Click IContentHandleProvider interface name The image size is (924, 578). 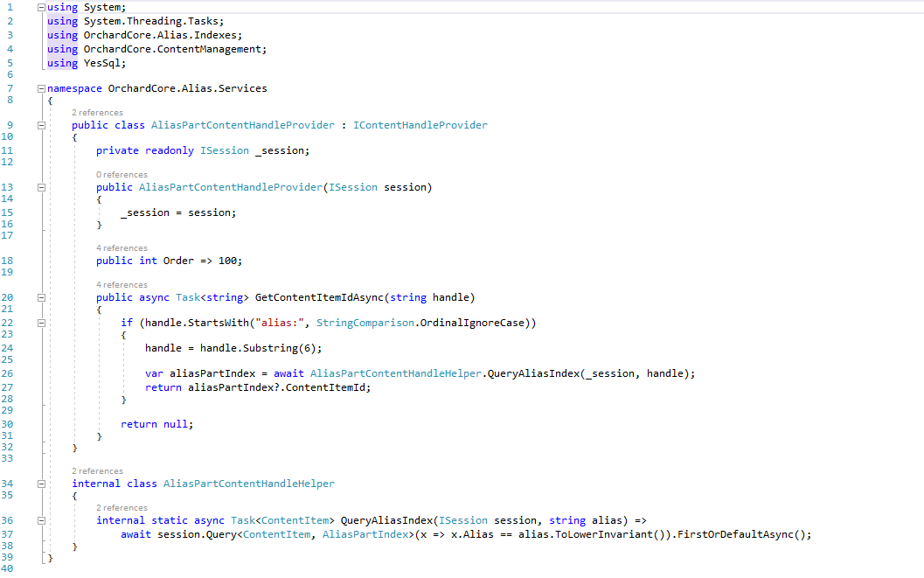point(420,125)
